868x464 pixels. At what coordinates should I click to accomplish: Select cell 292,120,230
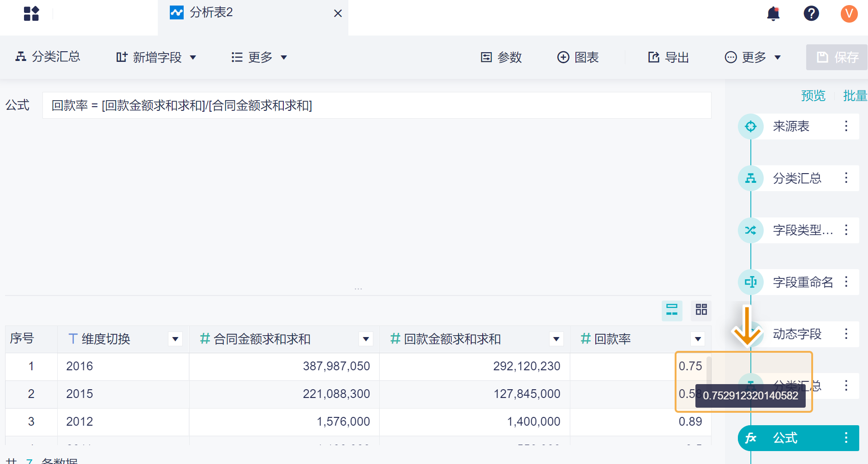click(x=475, y=367)
